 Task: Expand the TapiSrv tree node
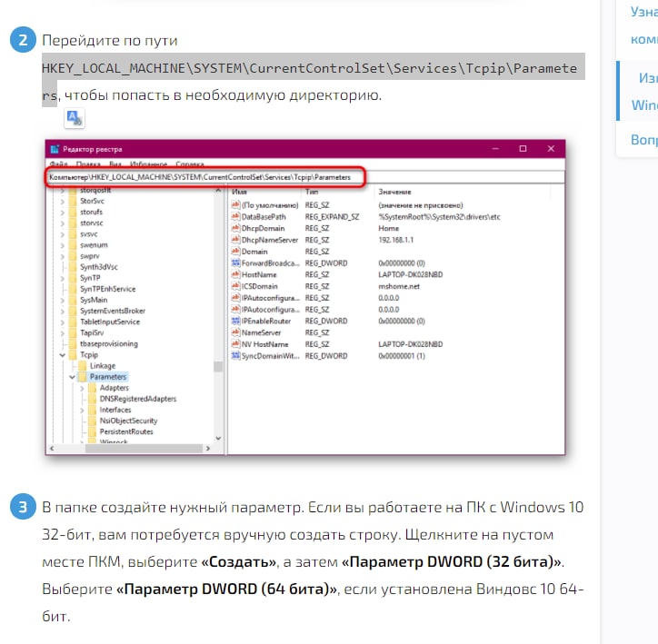coord(62,333)
